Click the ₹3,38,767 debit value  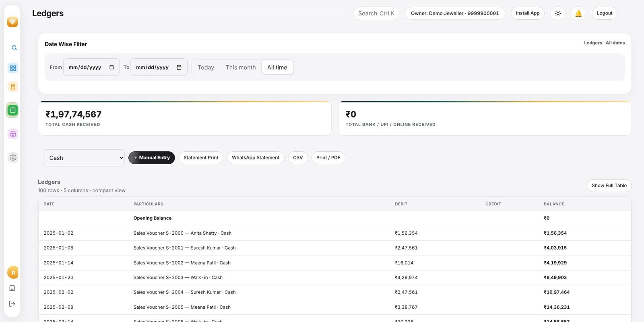click(x=406, y=307)
